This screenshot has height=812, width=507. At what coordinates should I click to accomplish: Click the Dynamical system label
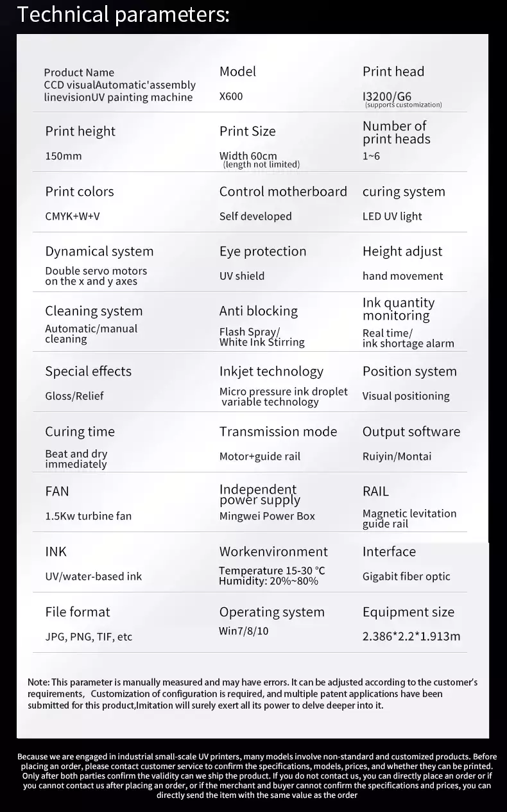click(x=99, y=252)
